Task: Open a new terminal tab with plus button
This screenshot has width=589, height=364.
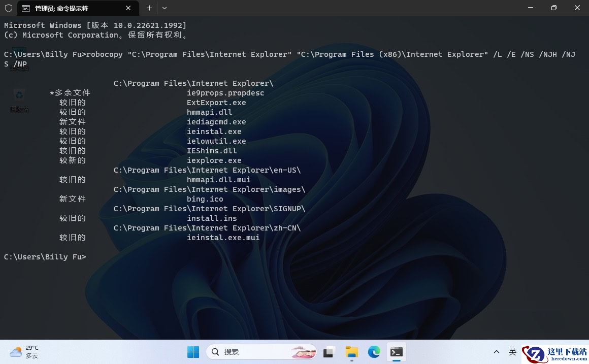Action: 149,8
